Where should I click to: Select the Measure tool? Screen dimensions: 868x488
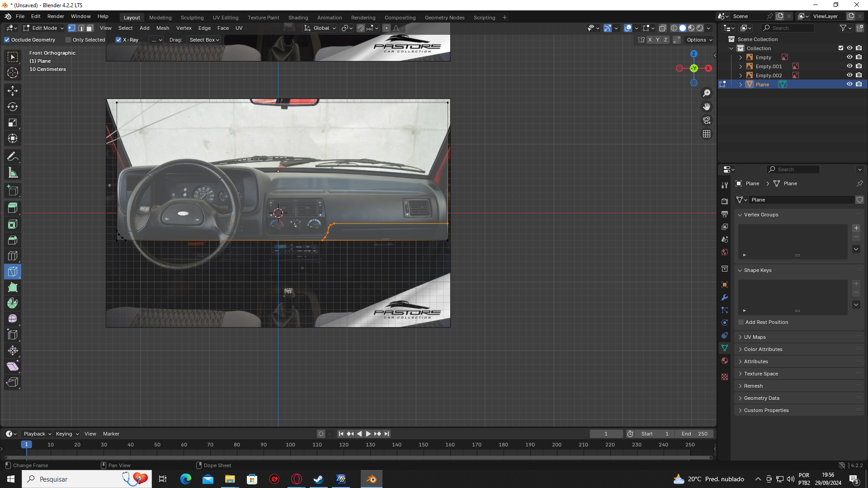click(13, 173)
